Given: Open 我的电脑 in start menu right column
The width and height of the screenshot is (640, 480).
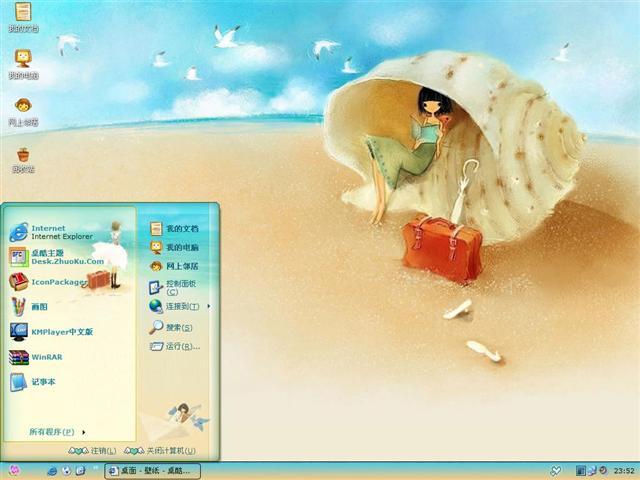Looking at the screenshot, I should [174, 247].
